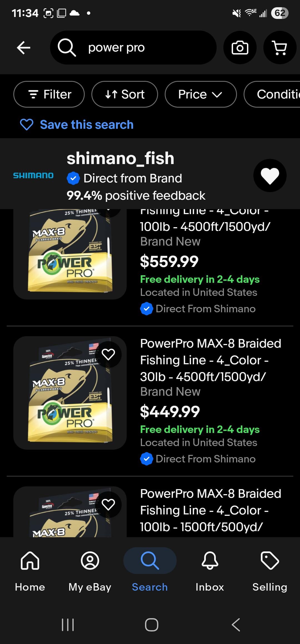Open shimano_fish seller store name
Viewport: 300px width, 644px height.
[120, 158]
